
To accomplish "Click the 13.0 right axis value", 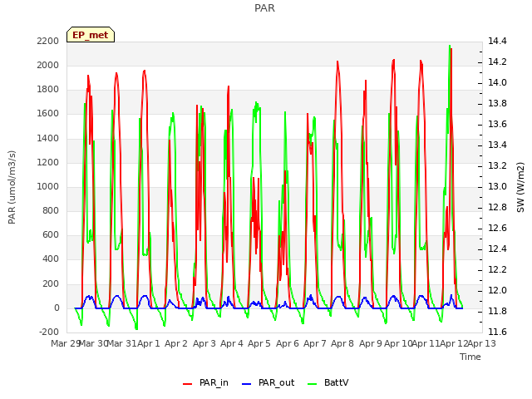I will [497, 186].
